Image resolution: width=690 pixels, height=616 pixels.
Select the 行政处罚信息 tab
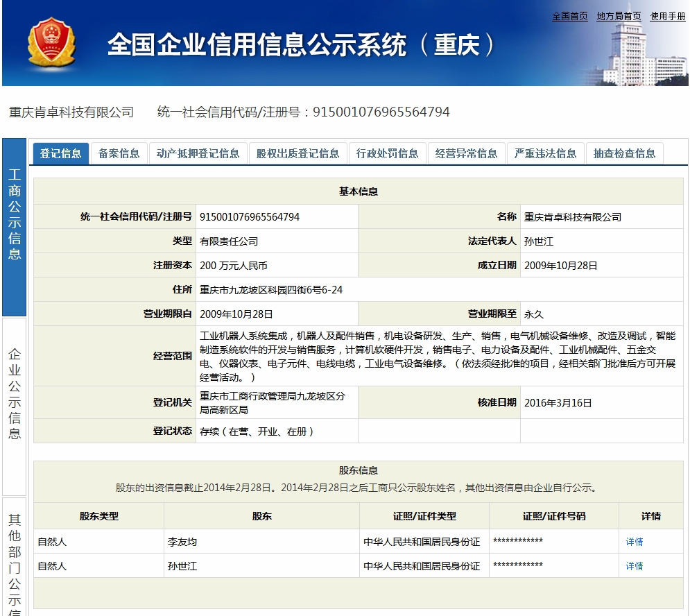pyautogui.click(x=387, y=153)
